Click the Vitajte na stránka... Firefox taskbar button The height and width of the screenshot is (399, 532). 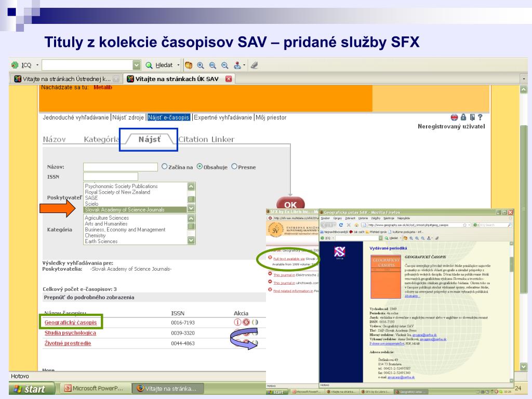click(167, 388)
